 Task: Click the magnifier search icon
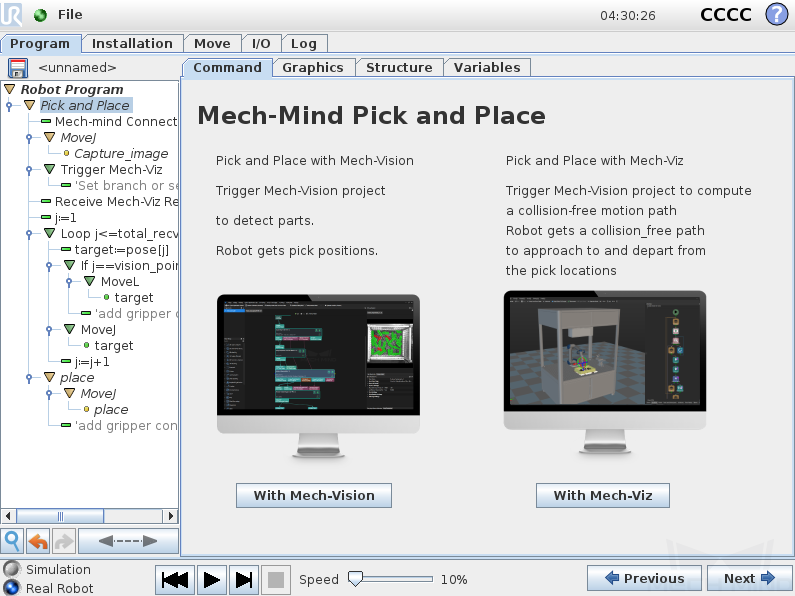[x=12, y=541]
